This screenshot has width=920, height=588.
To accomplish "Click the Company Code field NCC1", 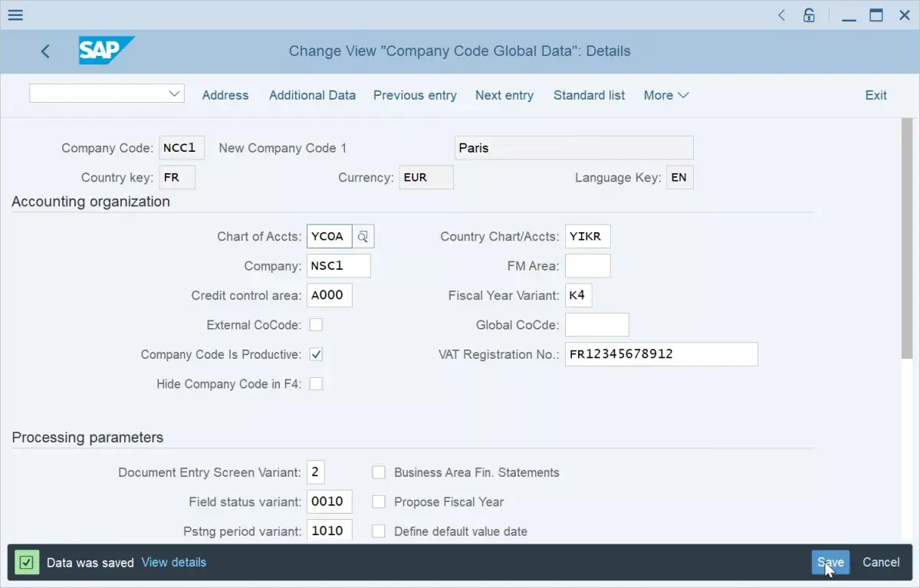I will click(182, 148).
